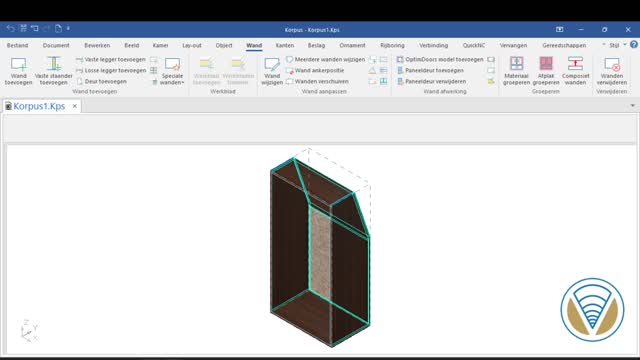Click the triangle icon in Wand aanpassen group

coord(372,71)
